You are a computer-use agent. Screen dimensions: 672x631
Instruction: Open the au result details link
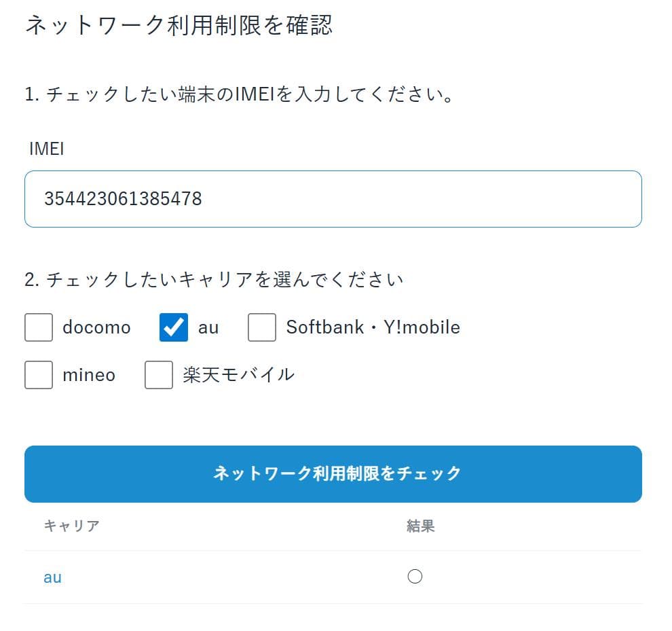pyautogui.click(x=52, y=576)
